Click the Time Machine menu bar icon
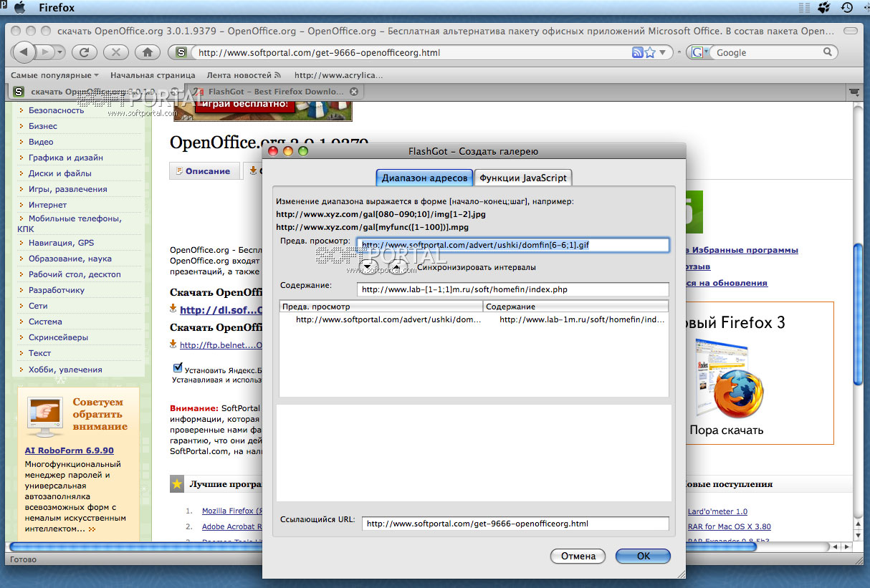 pos(847,8)
